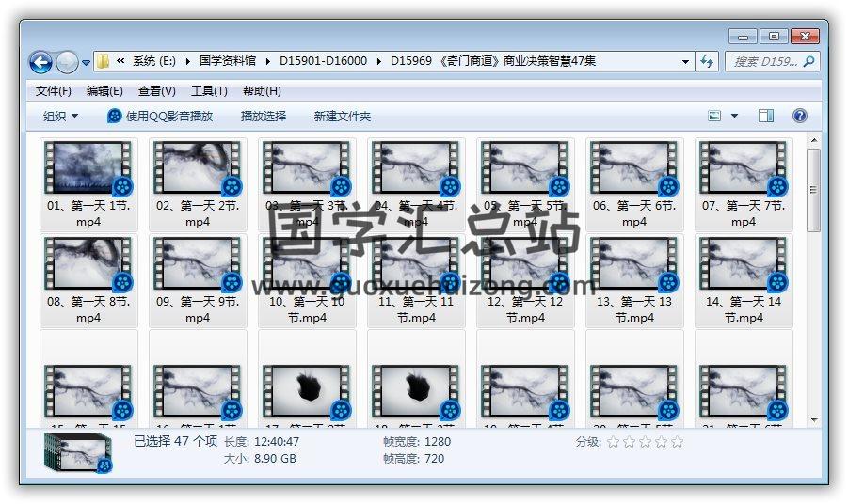Open the 编辑(E) menu

pos(104,91)
